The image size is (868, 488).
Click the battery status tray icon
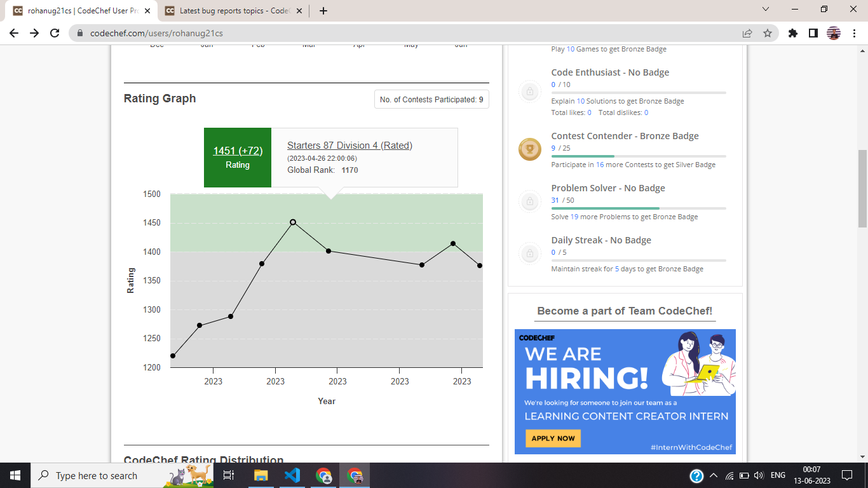[743, 475]
